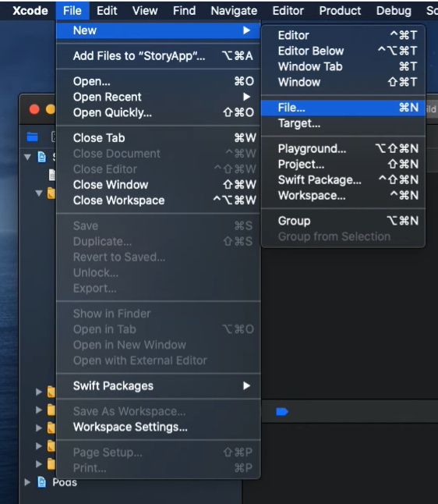Open the Xcode application menu
The height and width of the screenshot is (504, 438).
click(x=30, y=11)
